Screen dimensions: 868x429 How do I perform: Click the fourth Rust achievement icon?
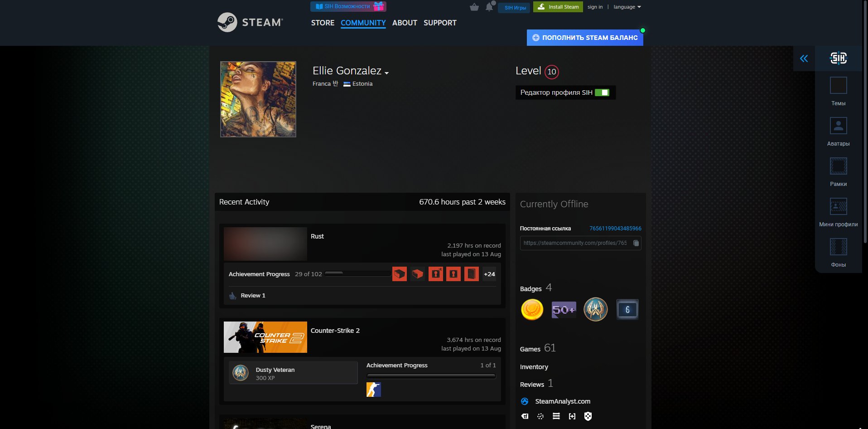(x=453, y=274)
